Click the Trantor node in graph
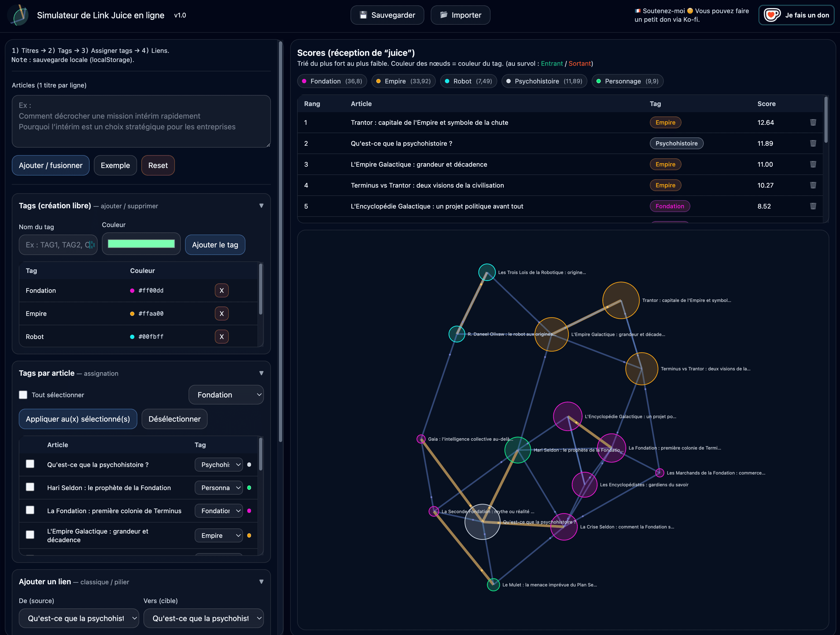The image size is (840, 635). click(621, 300)
